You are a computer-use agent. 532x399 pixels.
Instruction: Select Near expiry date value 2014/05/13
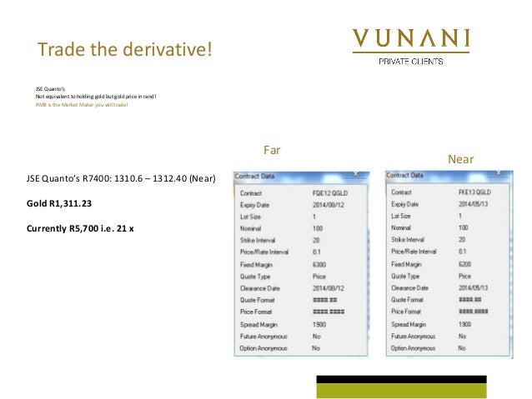(473, 204)
